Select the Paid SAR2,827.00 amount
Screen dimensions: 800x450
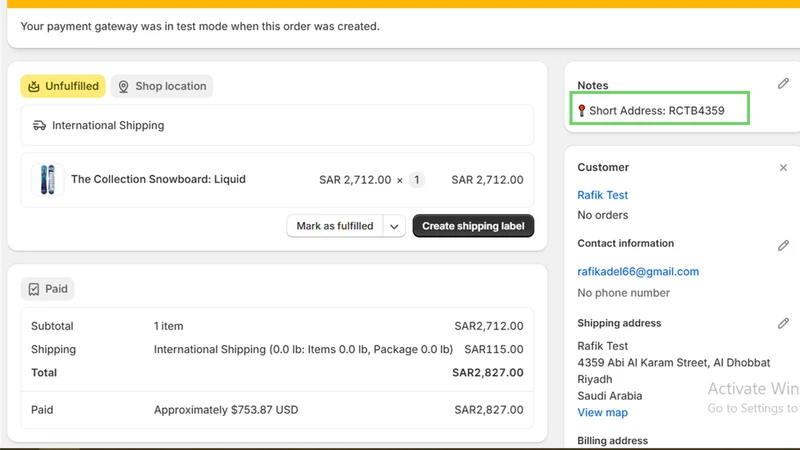[x=488, y=410]
